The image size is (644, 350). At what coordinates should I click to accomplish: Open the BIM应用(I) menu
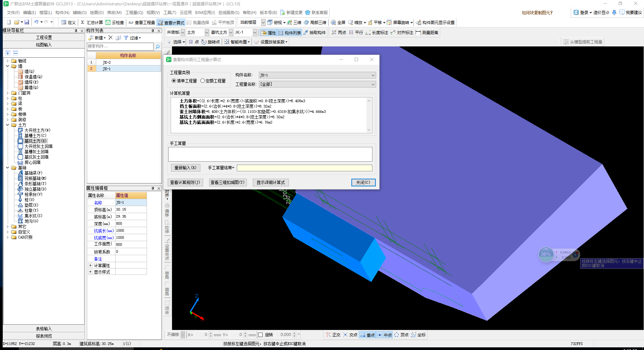205,12
